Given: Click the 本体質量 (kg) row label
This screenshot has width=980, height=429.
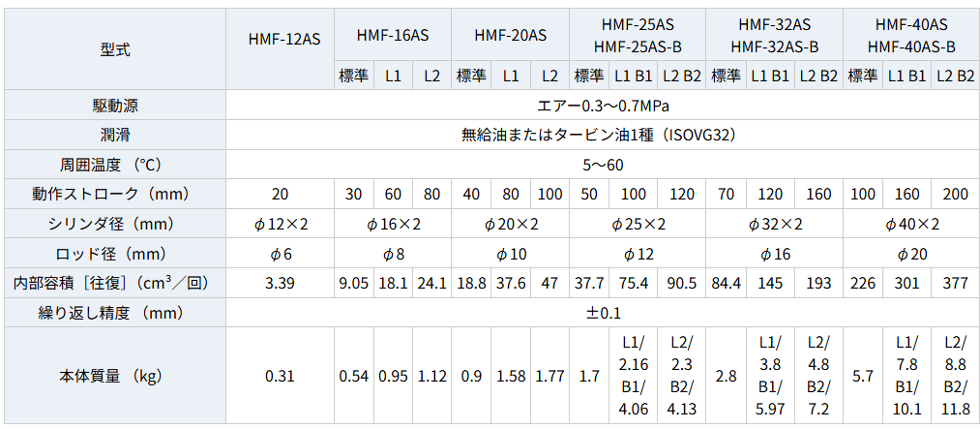Looking at the screenshot, I should pos(114,376).
